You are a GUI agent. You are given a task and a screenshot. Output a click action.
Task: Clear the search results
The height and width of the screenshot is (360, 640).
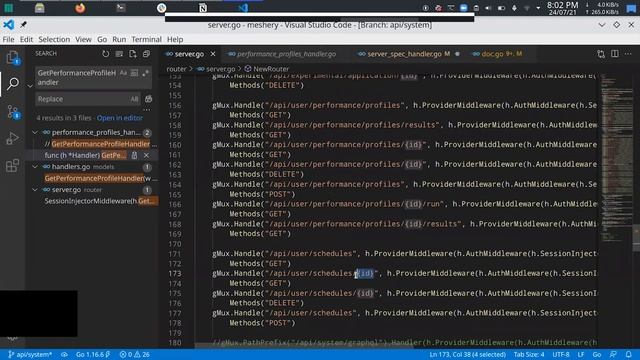[119, 54]
